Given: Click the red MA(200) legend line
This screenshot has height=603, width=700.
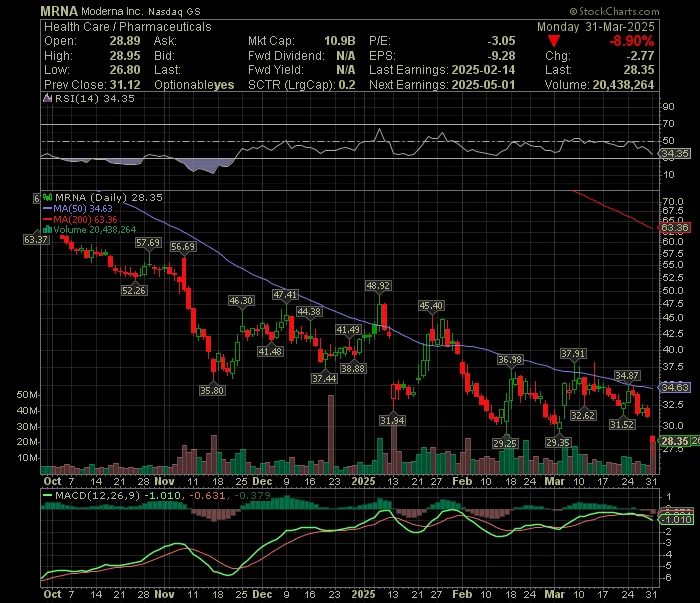Looking at the screenshot, I should tap(47, 220).
